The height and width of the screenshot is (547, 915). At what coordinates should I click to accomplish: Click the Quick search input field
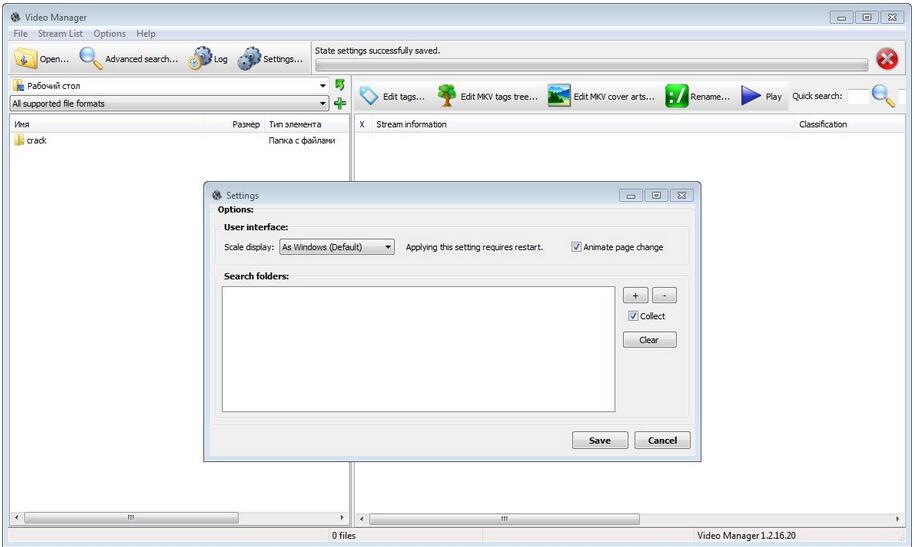tap(858, 96)
